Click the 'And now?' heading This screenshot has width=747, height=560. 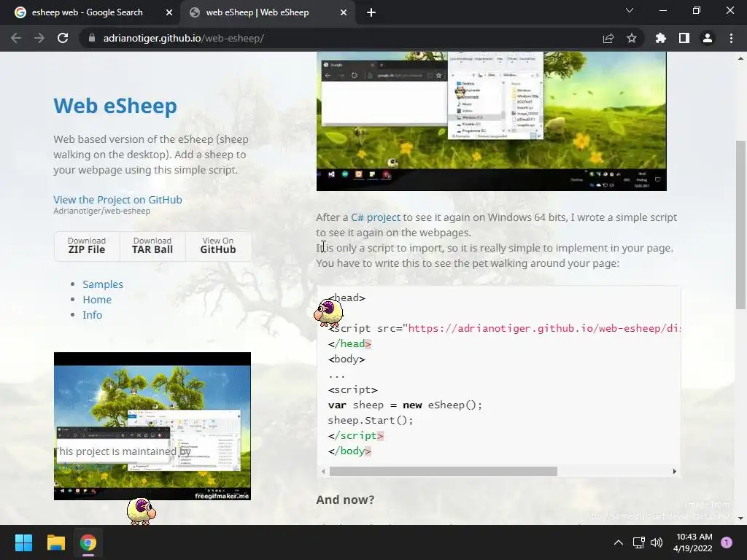point(345,499)
